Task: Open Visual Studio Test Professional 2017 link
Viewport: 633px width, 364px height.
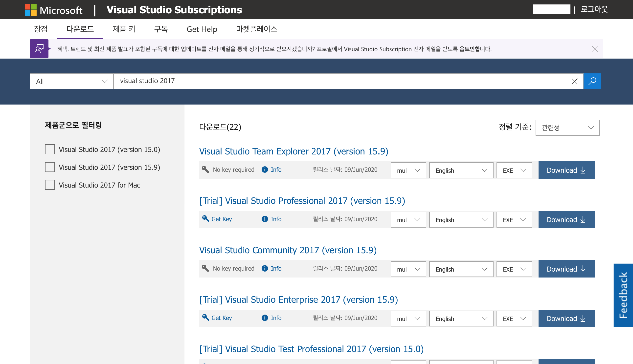Action: click(311, 349)
